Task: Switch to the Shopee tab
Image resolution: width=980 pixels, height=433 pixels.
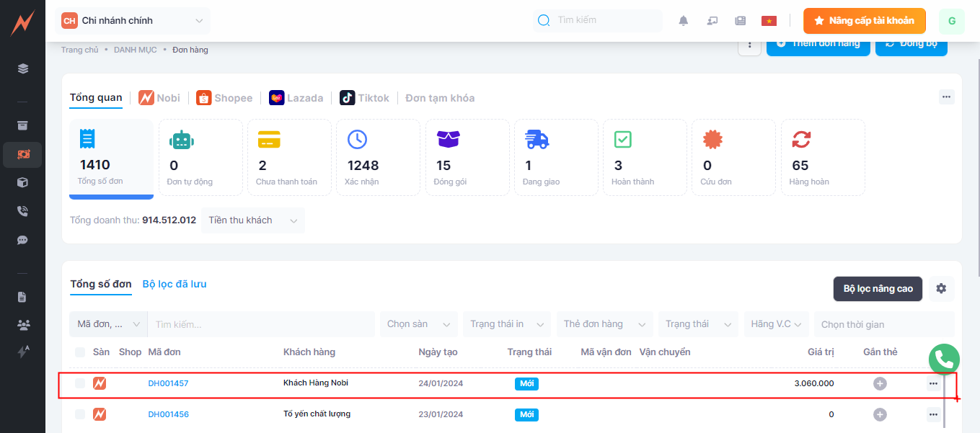Action: (x=224, y=98)
